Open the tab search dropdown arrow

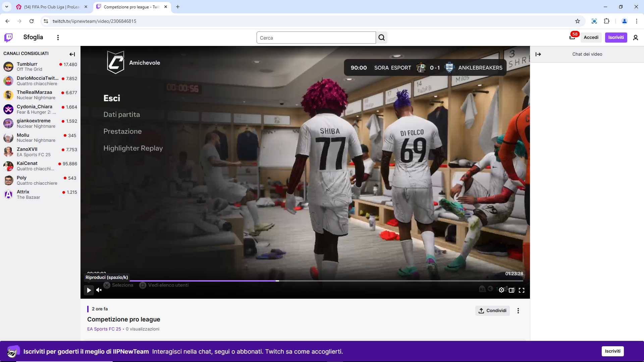coord(7,7)
